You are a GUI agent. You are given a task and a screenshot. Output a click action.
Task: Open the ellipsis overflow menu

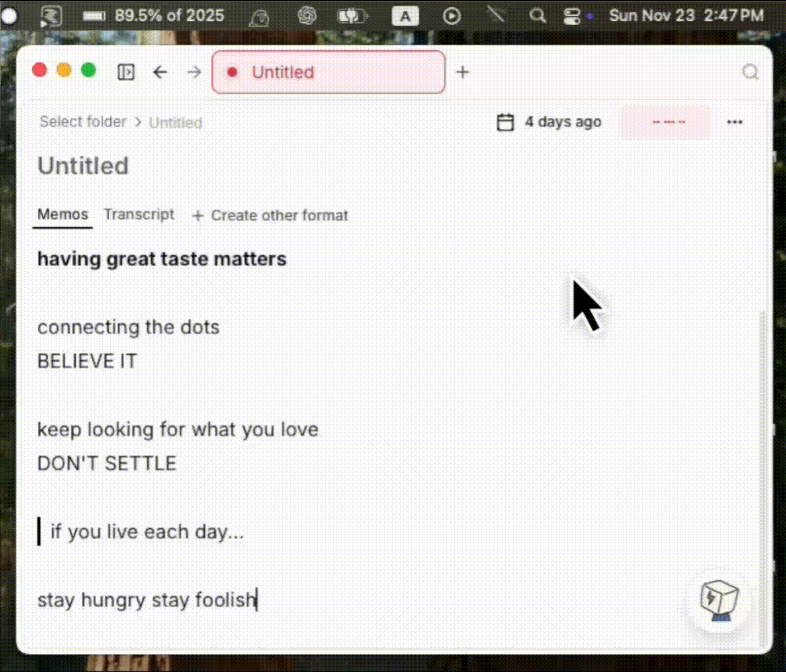[735, 122]
